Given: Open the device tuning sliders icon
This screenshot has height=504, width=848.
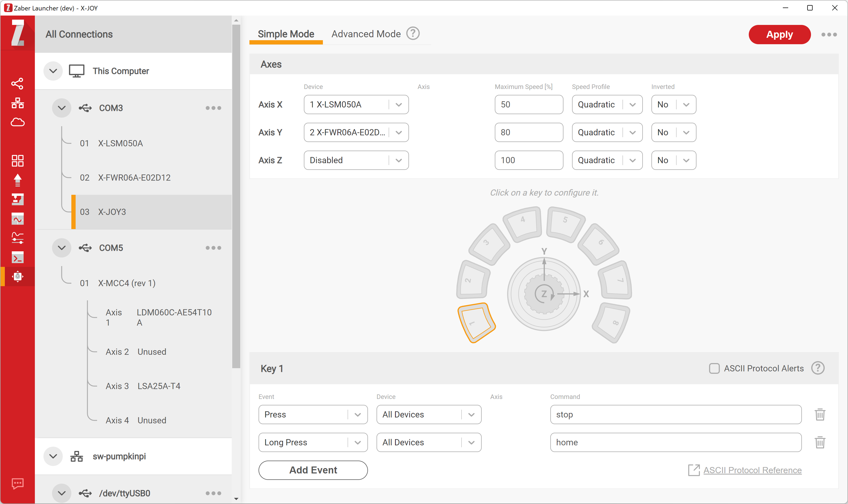Looking at the screenshot, I should coord(18,238).
